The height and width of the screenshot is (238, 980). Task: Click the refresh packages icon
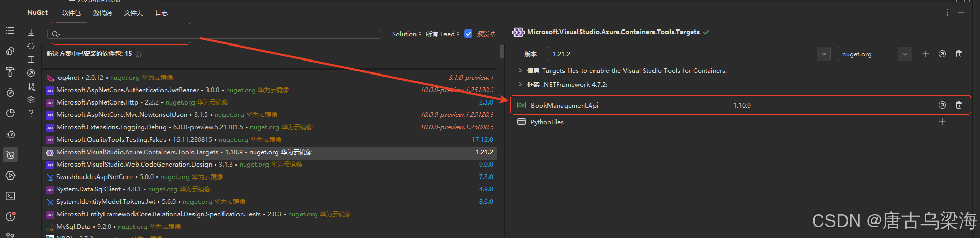31,46
